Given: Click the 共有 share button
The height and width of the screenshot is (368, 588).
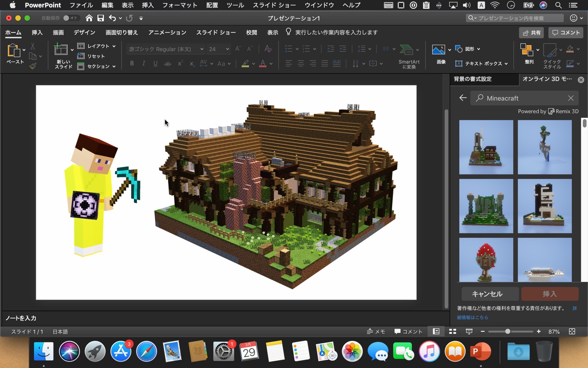Looking at the screenshot, I should coord(531,32).
